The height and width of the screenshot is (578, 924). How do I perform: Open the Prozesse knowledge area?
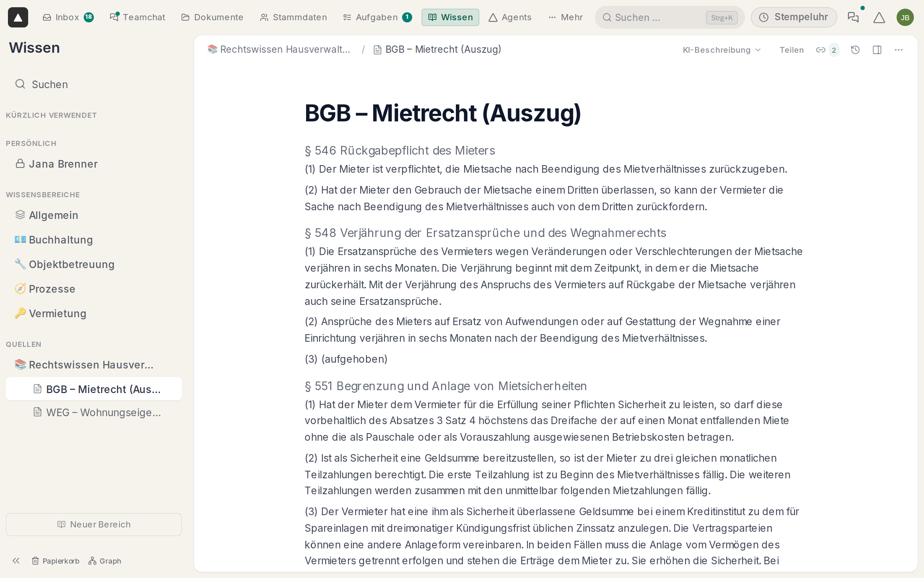pos(93,289)
